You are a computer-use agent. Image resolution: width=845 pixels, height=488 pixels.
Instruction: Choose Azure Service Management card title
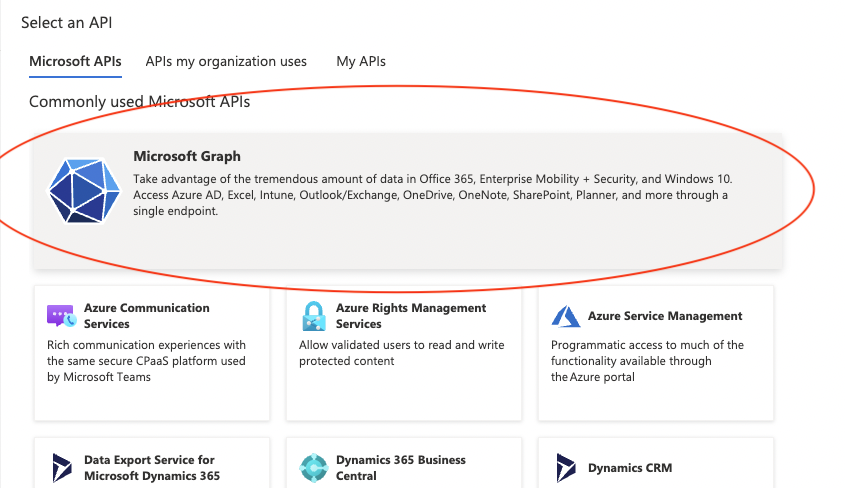pos(665,316)
